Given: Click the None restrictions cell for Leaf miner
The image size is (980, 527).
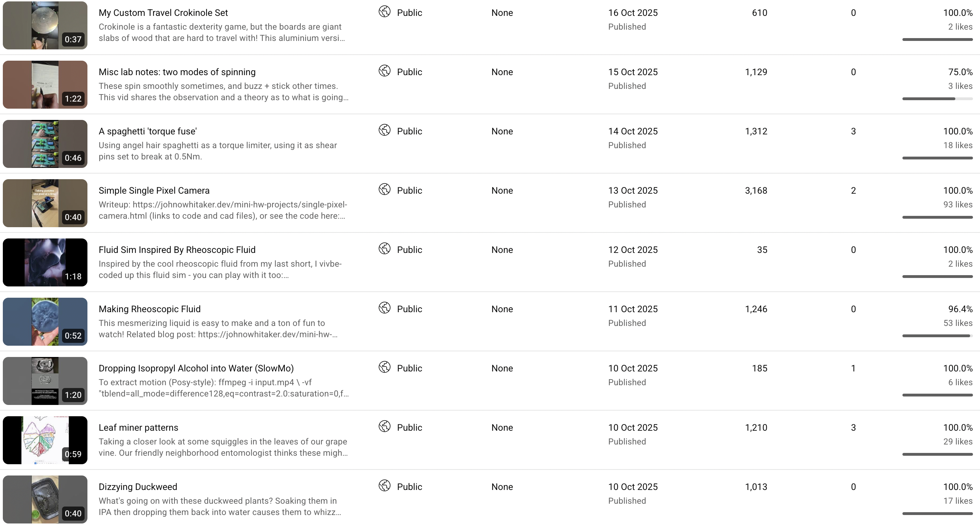Looking at the screenshot, I should coord(502,428).
